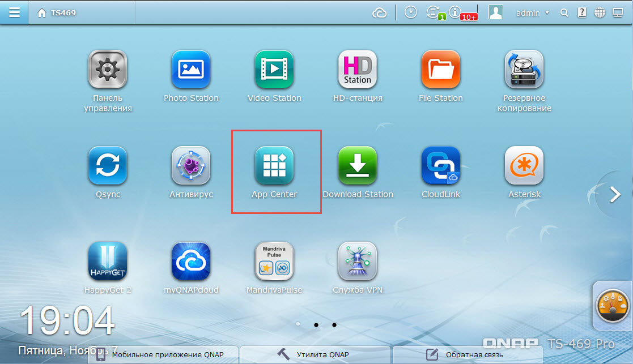Open MandrivaPulse
Screen dimensions: 633x364
click(x=274, y=261)
